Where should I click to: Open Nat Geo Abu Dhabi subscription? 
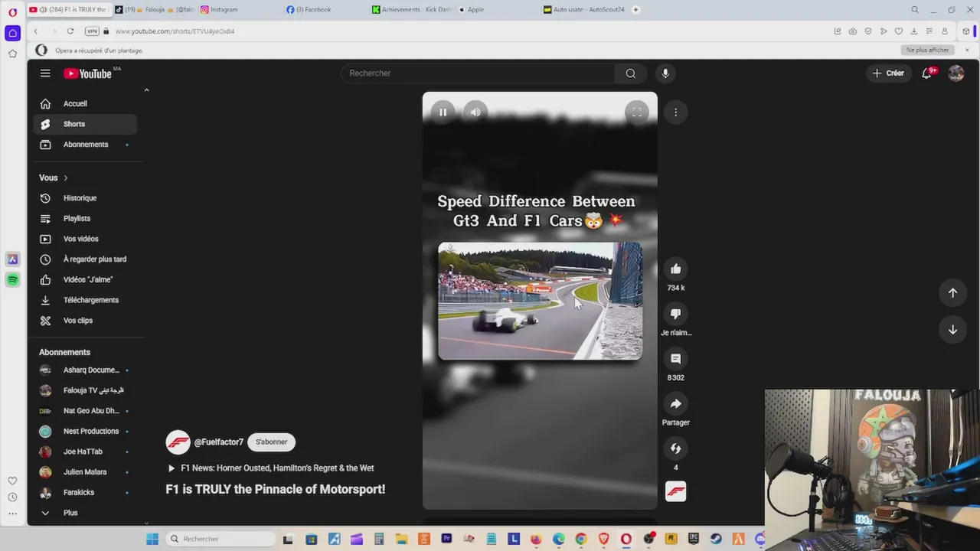(x=85, y=411)
